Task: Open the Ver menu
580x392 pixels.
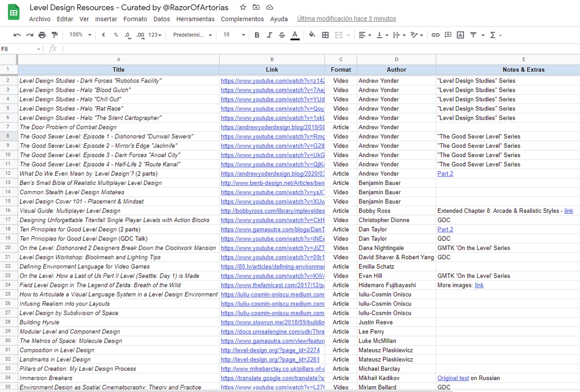Action: pos(84,19)
